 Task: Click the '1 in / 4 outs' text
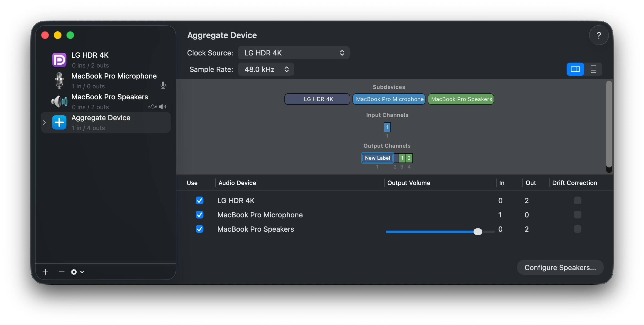coord(88,128)
